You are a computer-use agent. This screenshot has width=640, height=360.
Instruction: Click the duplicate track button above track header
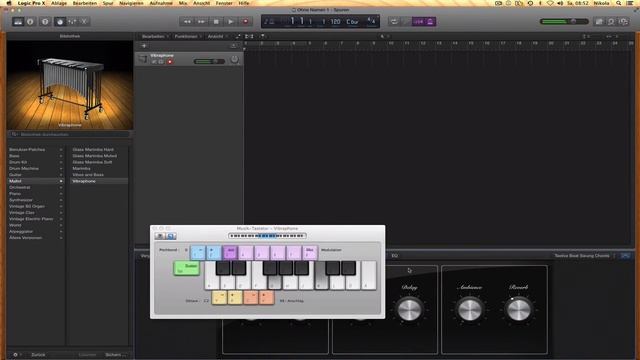click(233, 46)
